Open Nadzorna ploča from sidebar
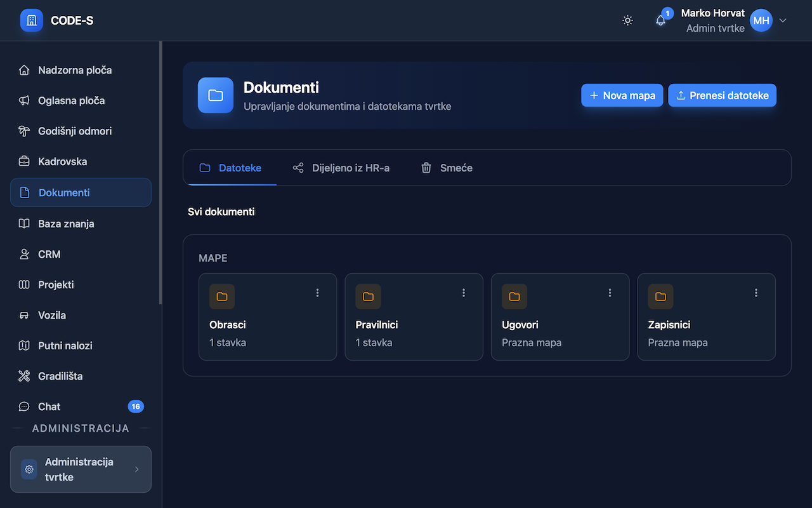Image resolution: width=812 pixels, height=508 pixels. point(75,70)
